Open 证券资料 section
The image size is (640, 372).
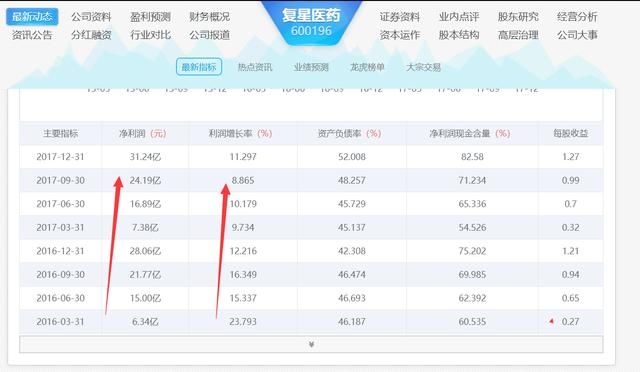point(400,17)
